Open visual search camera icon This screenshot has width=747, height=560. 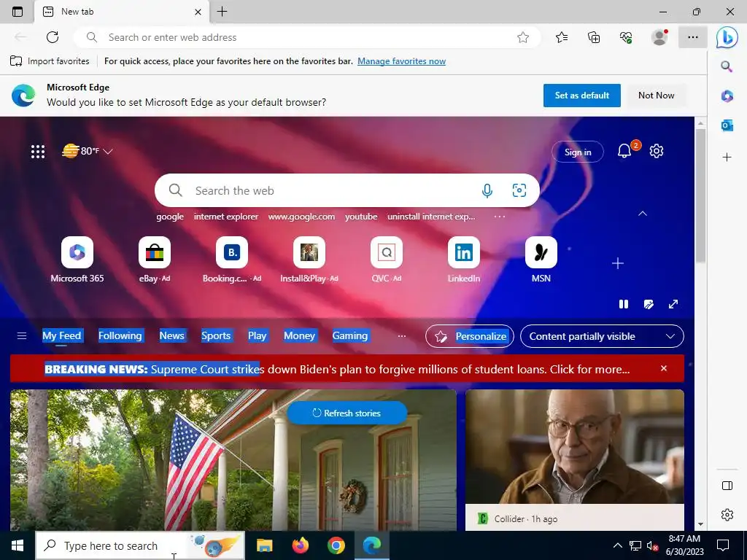pyautogui.click(x=519, y=190)
